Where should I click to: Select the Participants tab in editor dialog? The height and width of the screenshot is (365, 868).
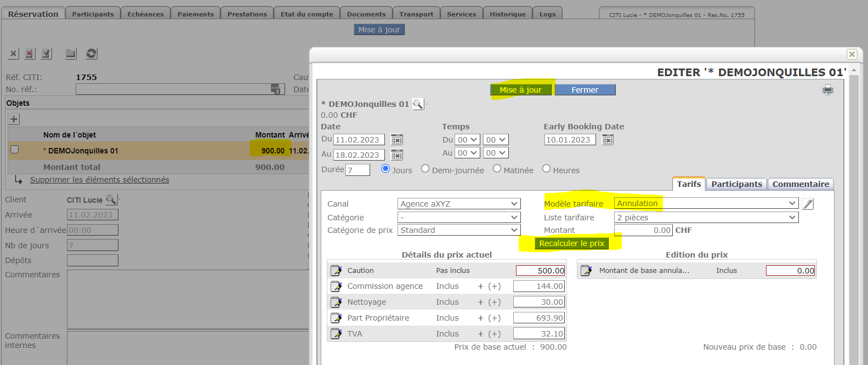736,184
